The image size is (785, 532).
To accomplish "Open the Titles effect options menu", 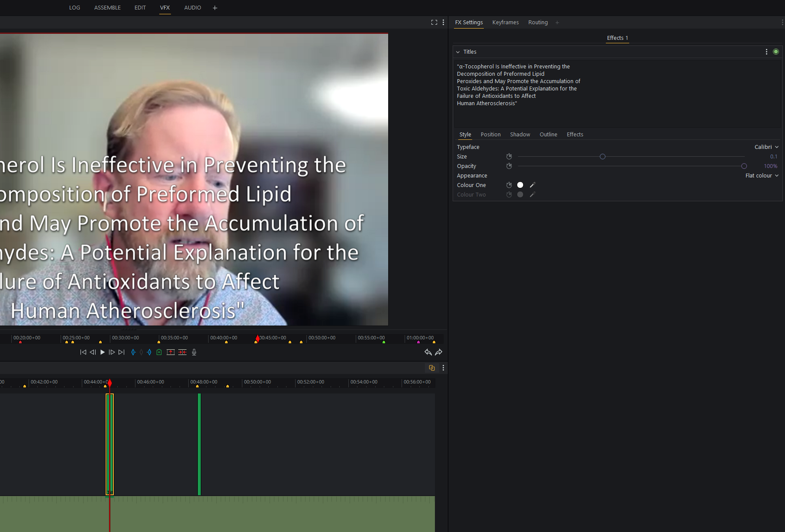I will [766, 52].
